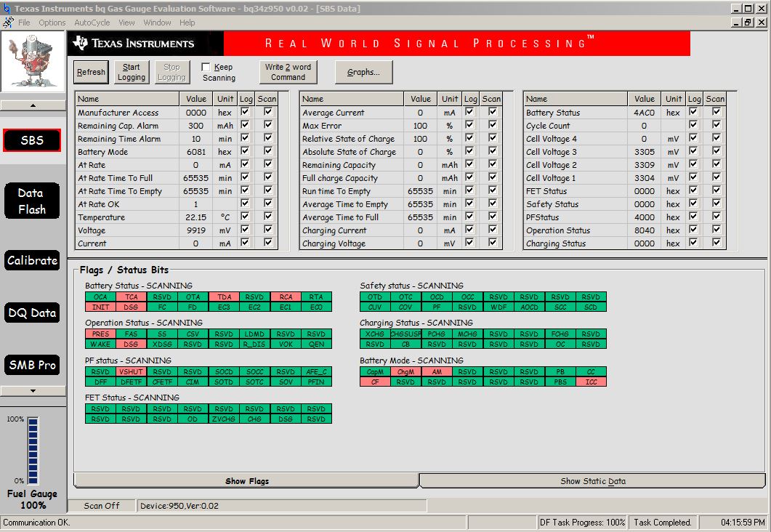Open the SMB Pro page
Image resolution: width=771 pixels, height=532 pixels.
(x=32, y=365)
